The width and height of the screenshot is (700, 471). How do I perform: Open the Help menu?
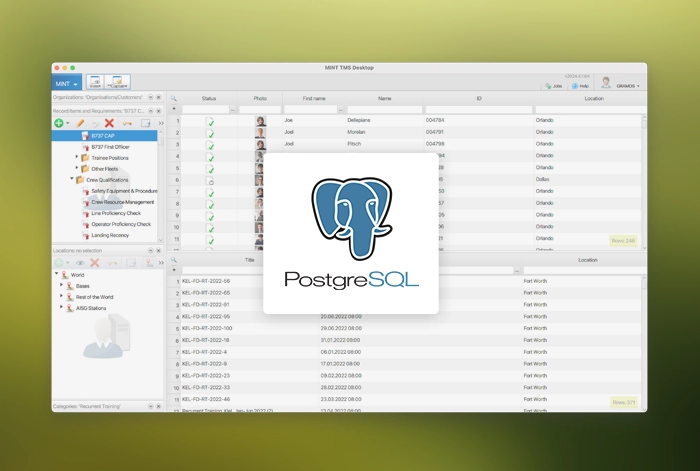(x=580, y=86)
